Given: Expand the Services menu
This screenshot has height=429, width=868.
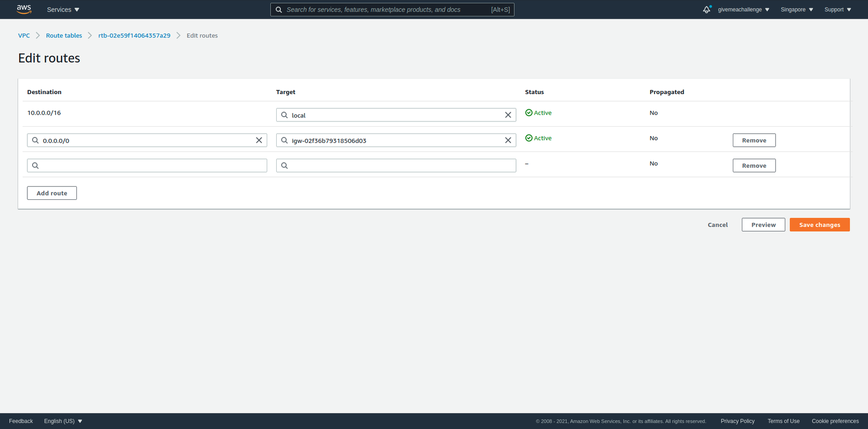Looking at the screenshot, I should click(x=63, y=9).
